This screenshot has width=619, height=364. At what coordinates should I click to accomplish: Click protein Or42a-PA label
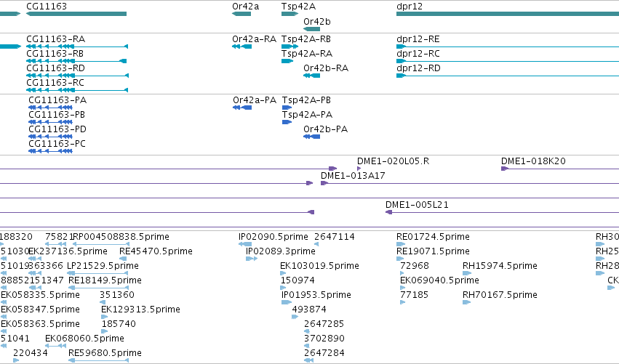(255, 100)
